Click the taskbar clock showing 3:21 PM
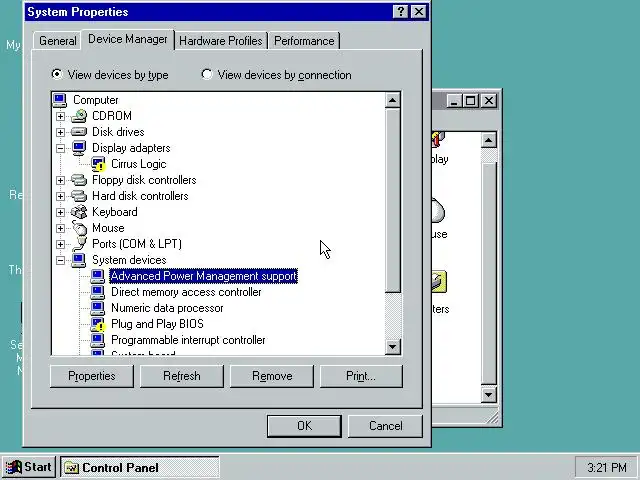This screenshot has width=640, height=480. point(607,467)
